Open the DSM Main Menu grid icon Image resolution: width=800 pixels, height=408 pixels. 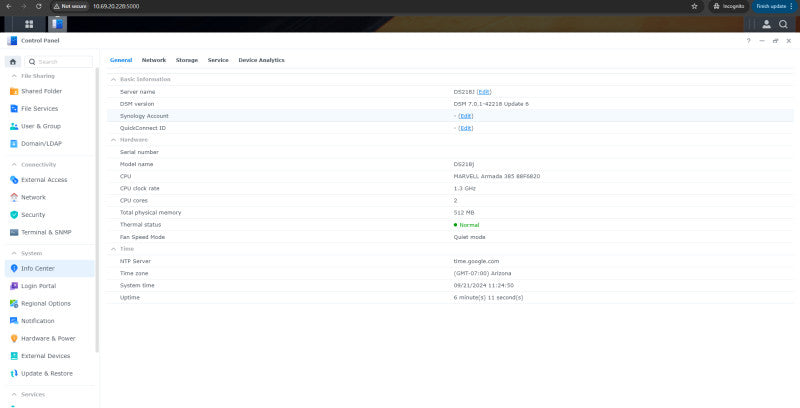[29, 24]
